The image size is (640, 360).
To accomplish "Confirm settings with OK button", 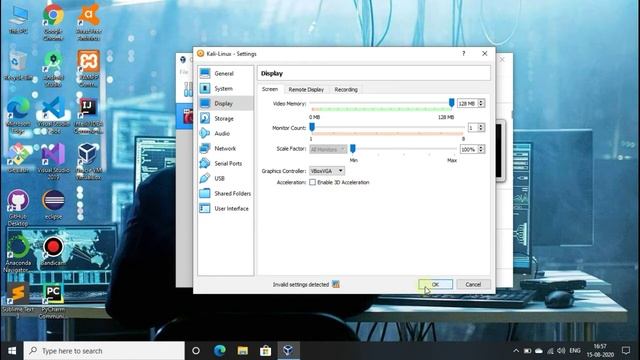I will tap(436, 284).
